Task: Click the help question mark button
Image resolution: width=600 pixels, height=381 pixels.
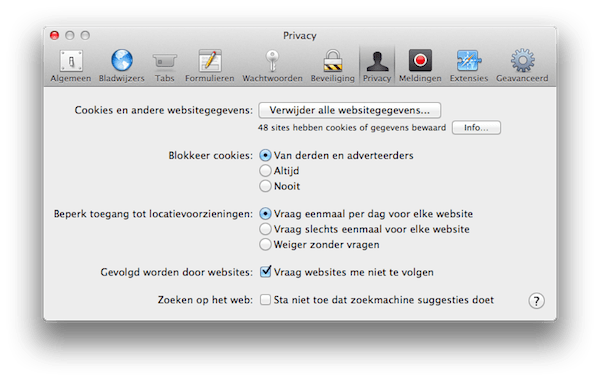Action: coord(536,301)
